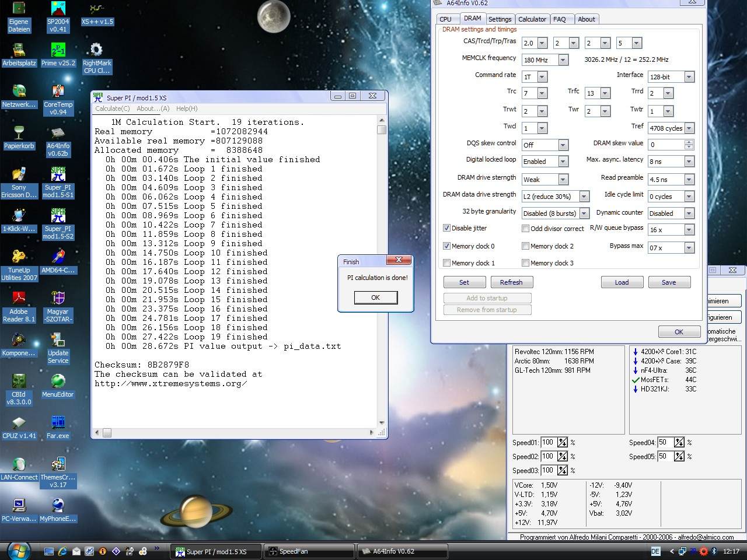
Task: Switch to the Settings tab in A64Info
Action: 500,19
